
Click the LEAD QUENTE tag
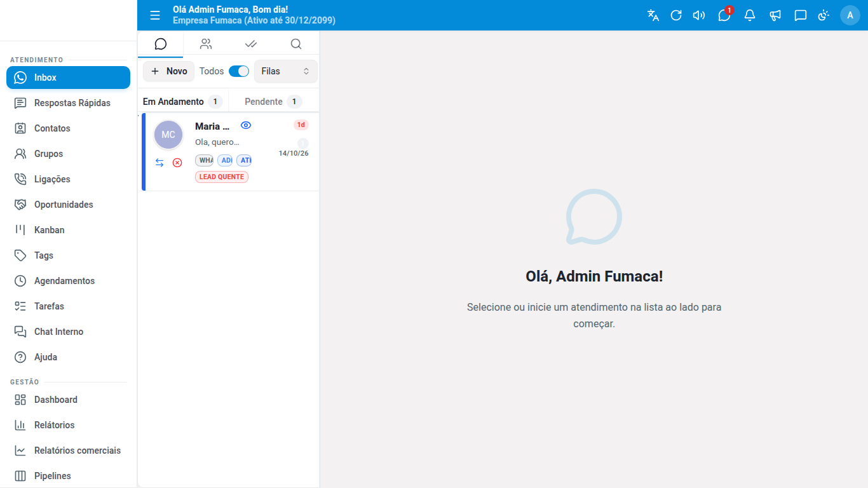222,177
